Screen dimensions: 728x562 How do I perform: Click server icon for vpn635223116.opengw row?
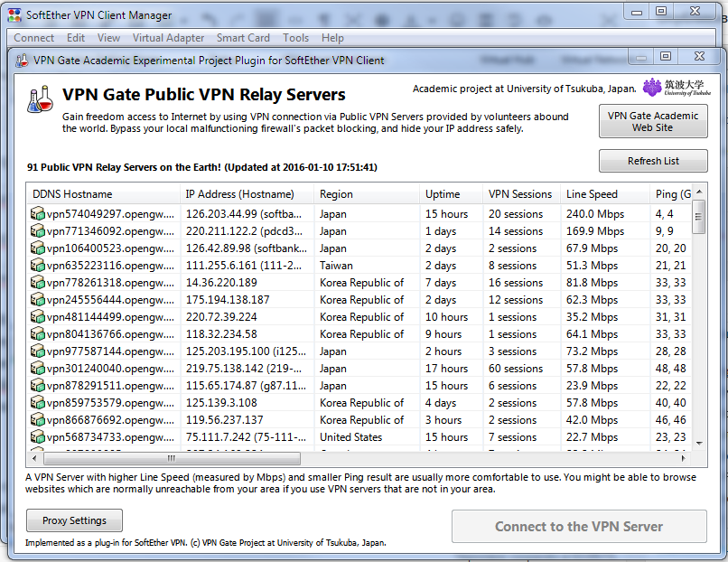[37, 266]
